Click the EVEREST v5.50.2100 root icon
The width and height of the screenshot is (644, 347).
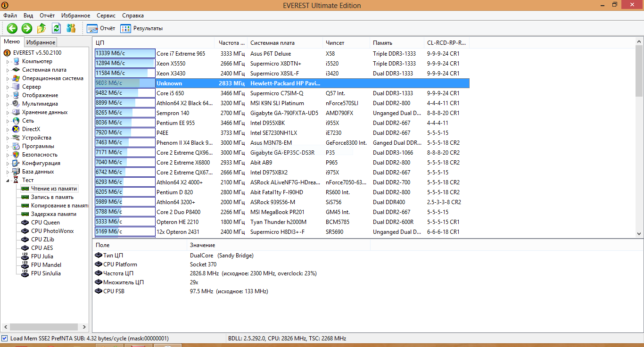coord(7,53)
